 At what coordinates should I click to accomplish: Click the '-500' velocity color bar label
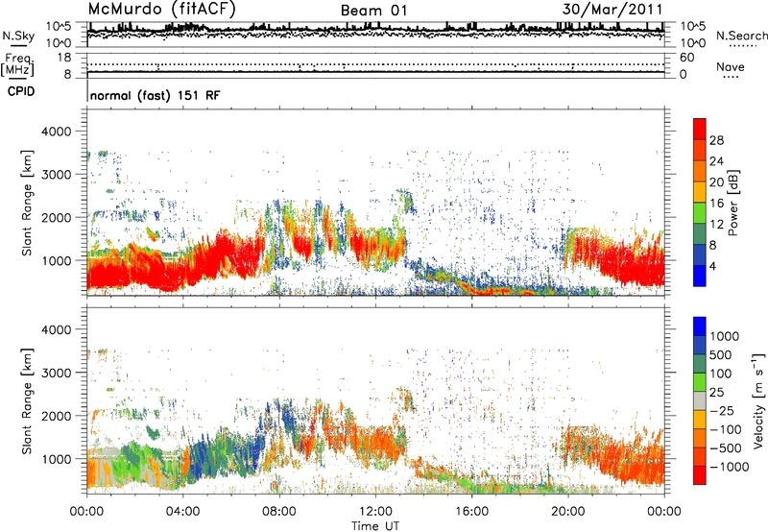click(x=726, y=448)
